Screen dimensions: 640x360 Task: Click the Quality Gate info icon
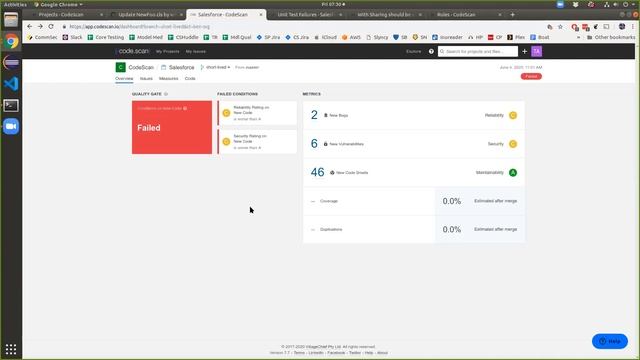click(166, 94)
